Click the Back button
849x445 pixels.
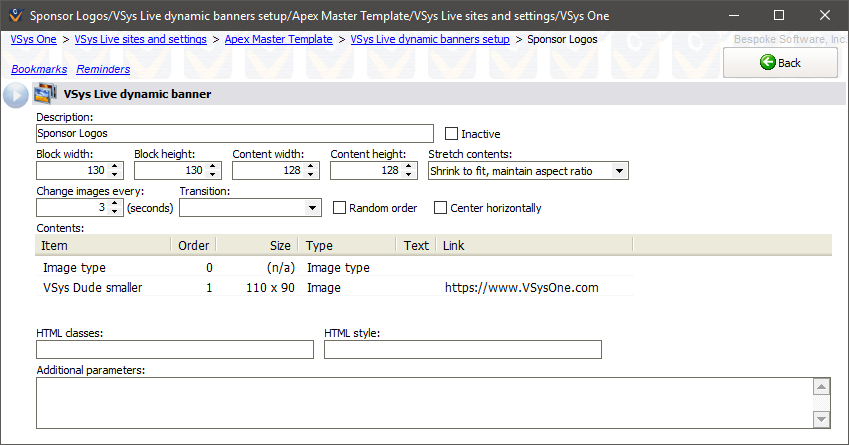pos(780,62)
